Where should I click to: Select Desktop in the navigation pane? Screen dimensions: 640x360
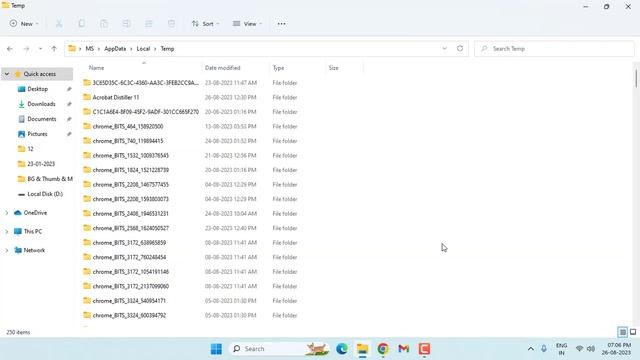[x=38, y=89]
